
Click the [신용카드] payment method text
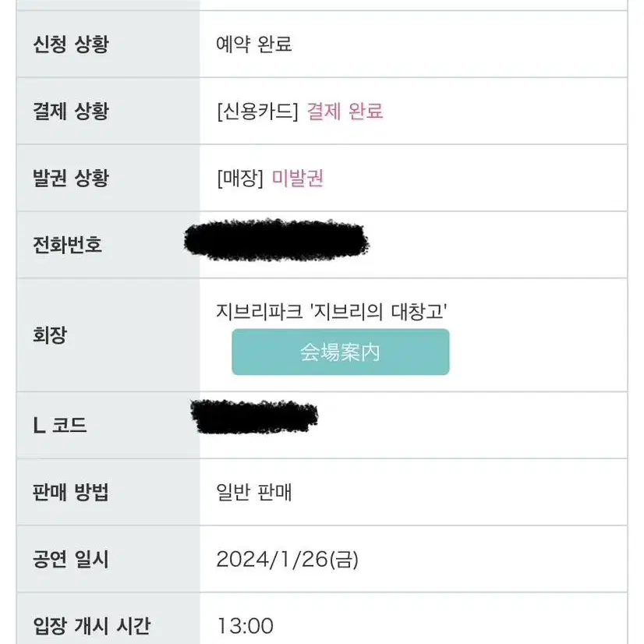point(257,111)
